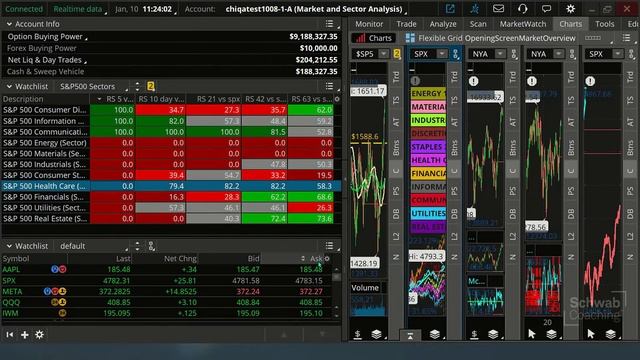This screenshot has width=640, height=360.
Task: Toggle the TS panel beside the $SP5 chart
Action: coord(396,100)
